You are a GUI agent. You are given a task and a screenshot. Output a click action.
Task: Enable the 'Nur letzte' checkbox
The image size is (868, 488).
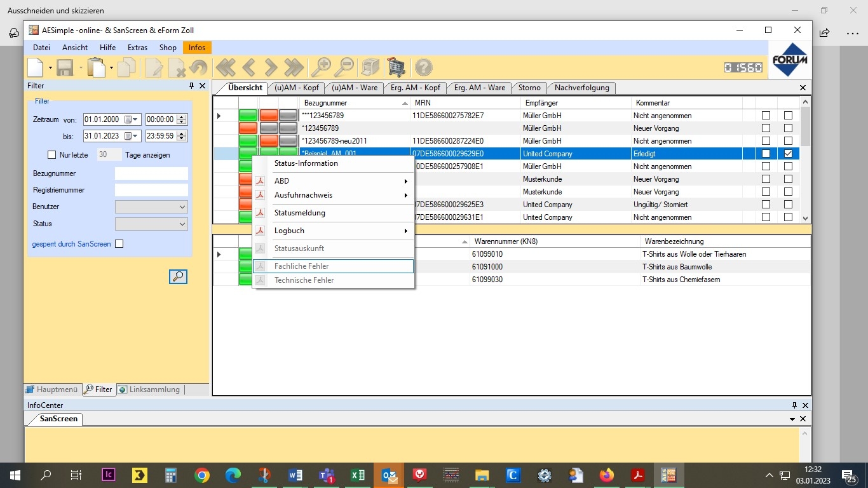[52, 155]
